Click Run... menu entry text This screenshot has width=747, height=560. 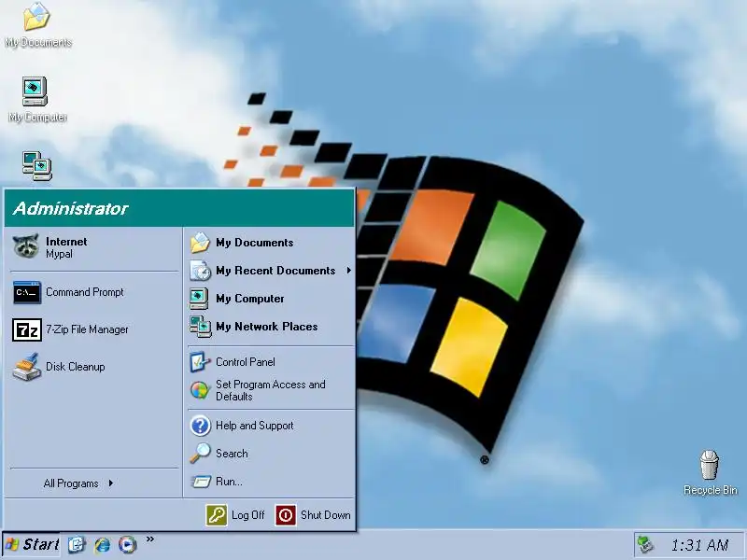tap(229, 482)
